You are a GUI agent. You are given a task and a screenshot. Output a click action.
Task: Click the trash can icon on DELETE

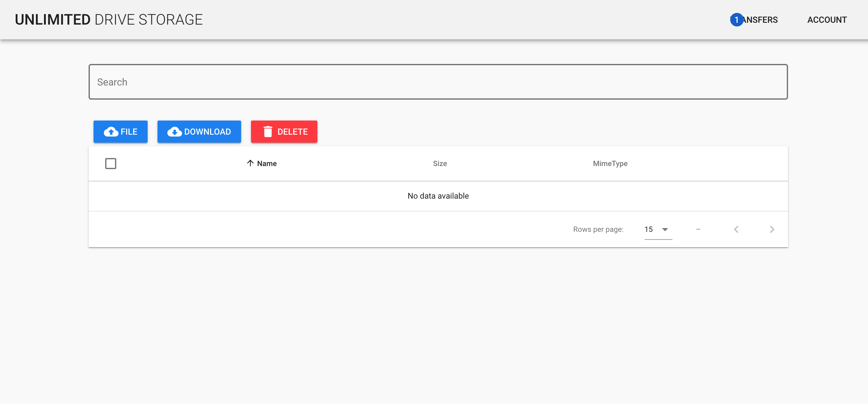pyautogui.click(x=268, y=132)
